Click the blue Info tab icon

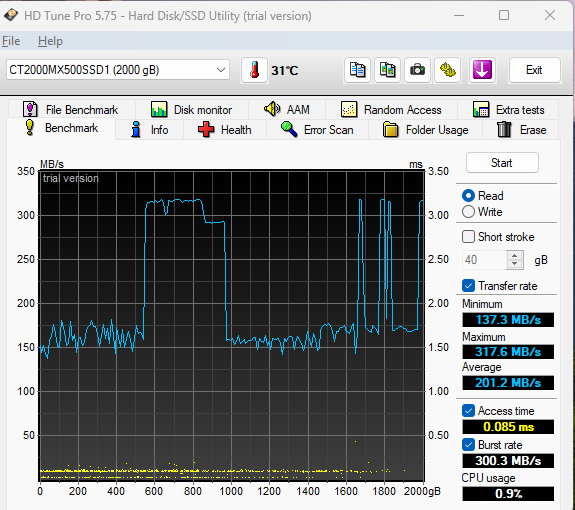tap(136, 129)
